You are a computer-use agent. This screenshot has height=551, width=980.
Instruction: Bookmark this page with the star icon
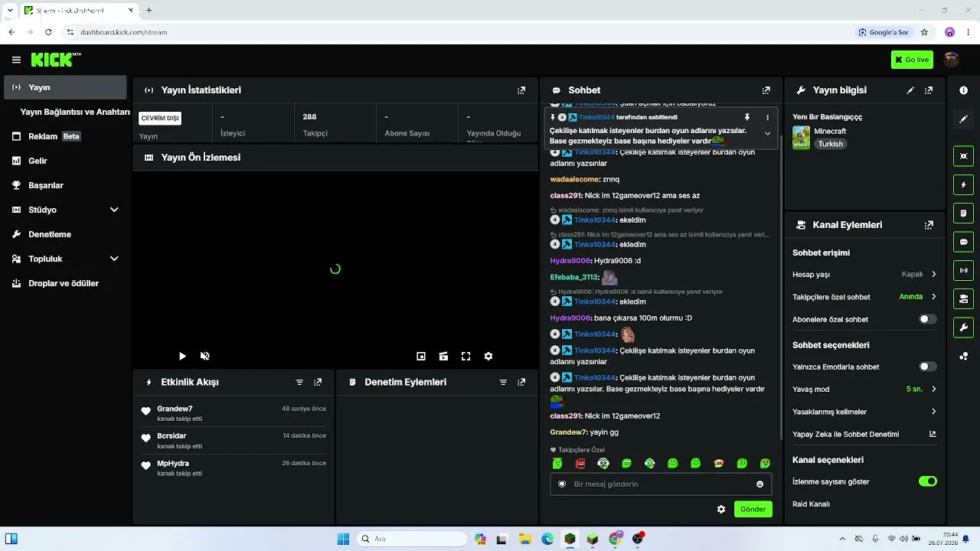point(924,32)
